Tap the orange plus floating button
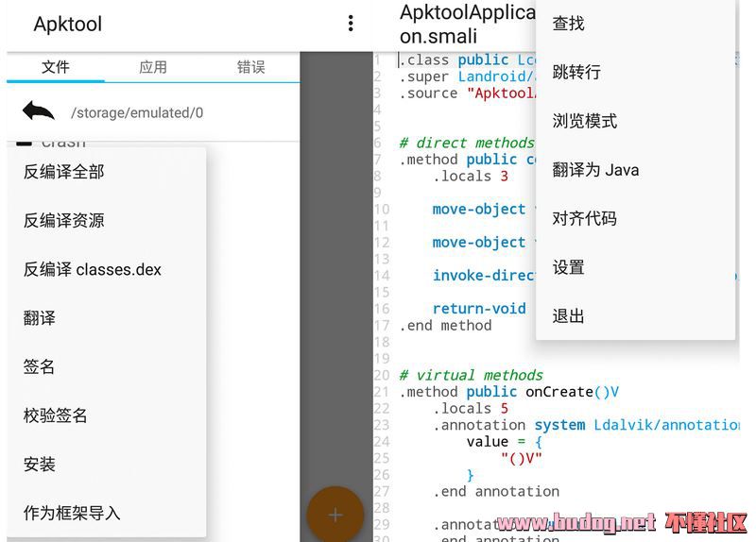Screen dimensions: 756x542 point(335,515)
